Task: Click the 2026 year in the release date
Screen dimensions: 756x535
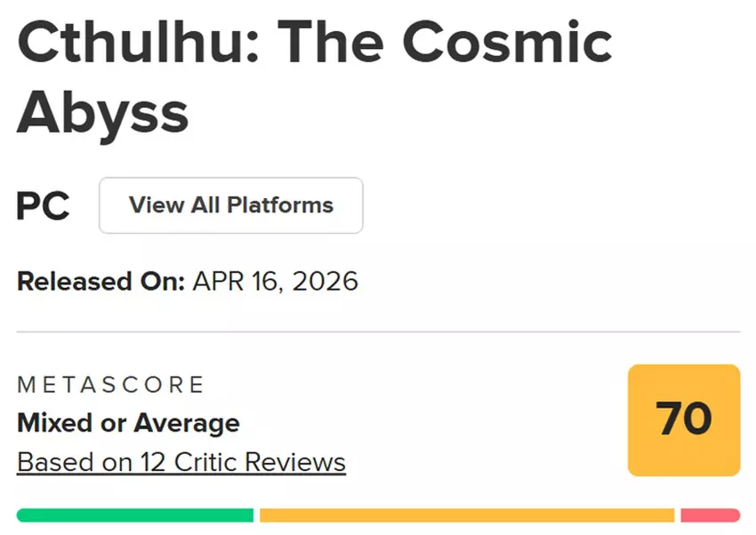Action: coord(324,282)
